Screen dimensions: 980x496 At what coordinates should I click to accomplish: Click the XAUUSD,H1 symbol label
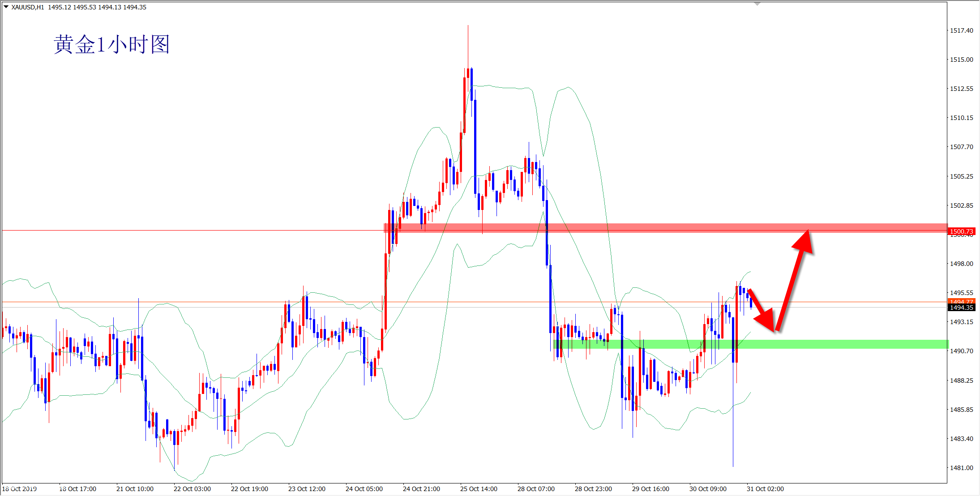point(28,7)
